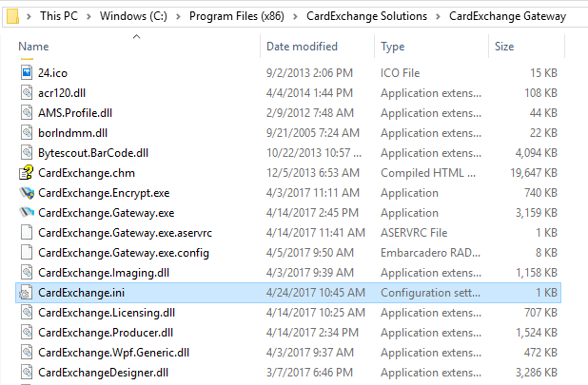The image size is (588, 385).
Task: Click the CardExchange.Encrypt.exe application icon
Action: [x=27, y=192]
